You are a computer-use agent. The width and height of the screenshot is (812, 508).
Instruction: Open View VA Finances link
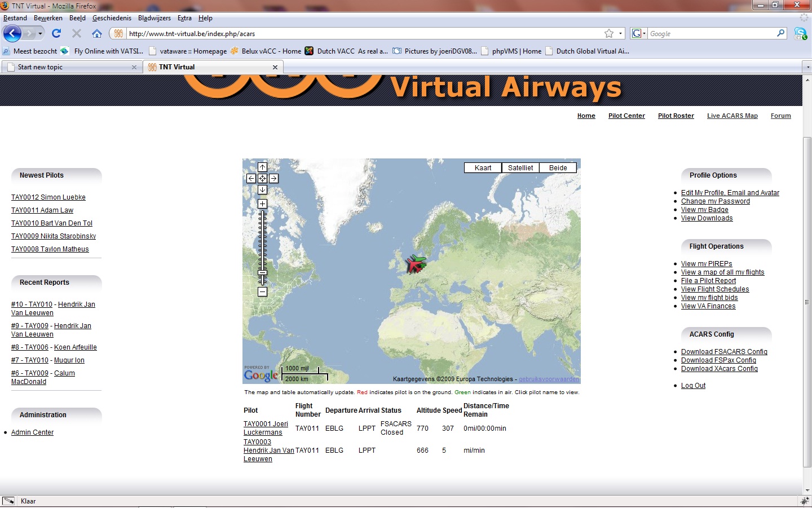708,306
